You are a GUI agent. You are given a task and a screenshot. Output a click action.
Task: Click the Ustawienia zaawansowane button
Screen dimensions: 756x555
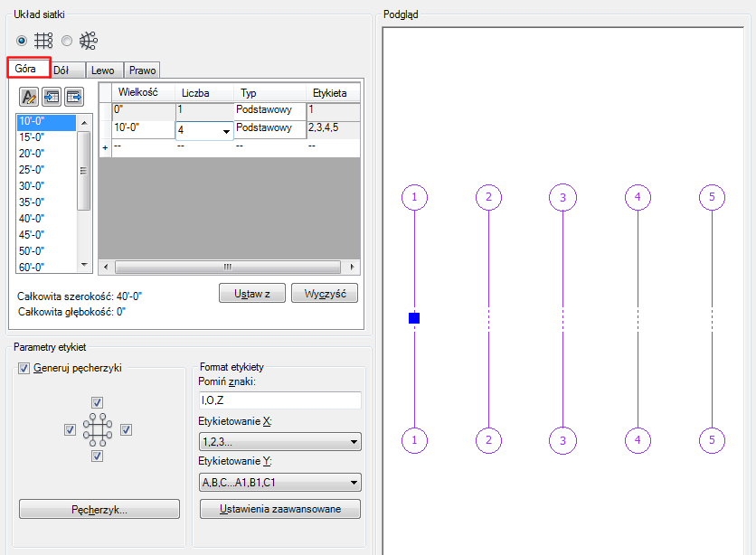tap(280, 509)
